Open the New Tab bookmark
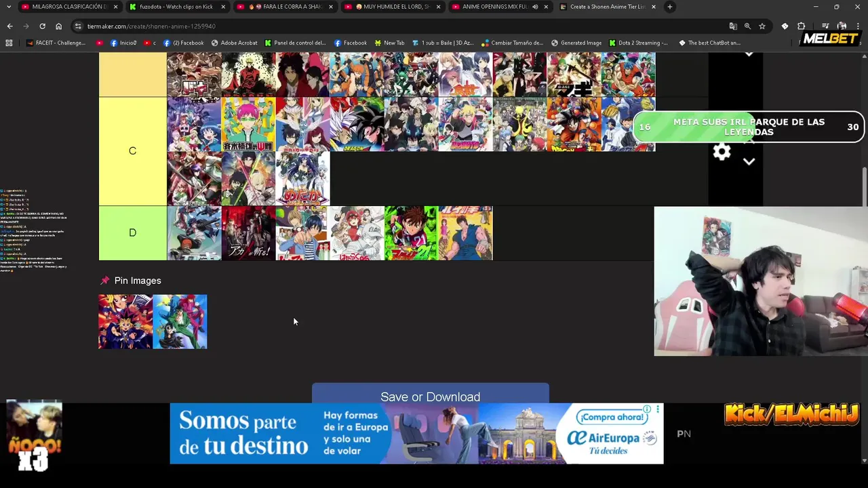Screen dimensions: 868x488 [389, 43]
